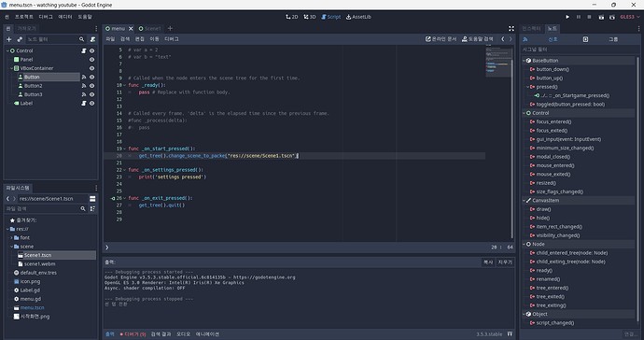
Task: Hide the Panel node via eye icon
Action: [x=92, y=60]
